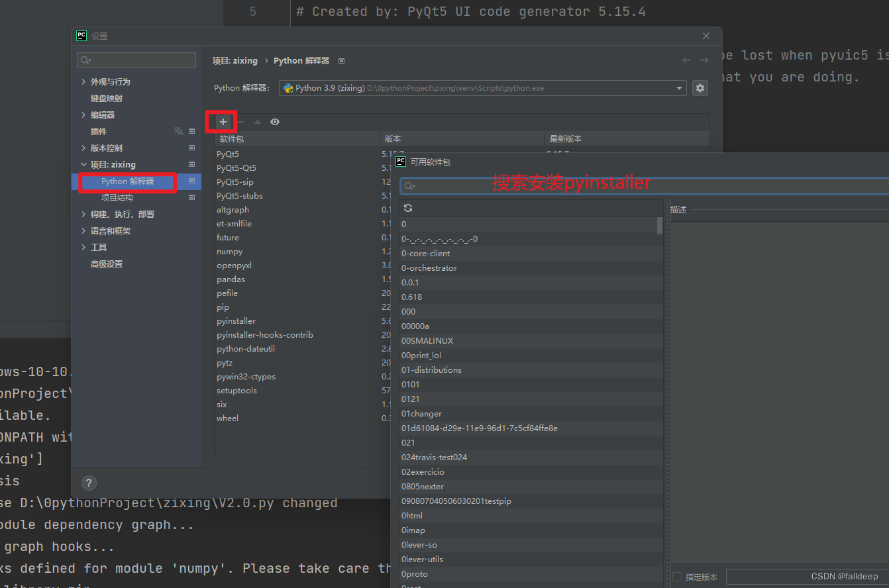The image size is (889, 588).
Task: Enable the 指定版本 checkbox
Action: click(x=677, y=577)
